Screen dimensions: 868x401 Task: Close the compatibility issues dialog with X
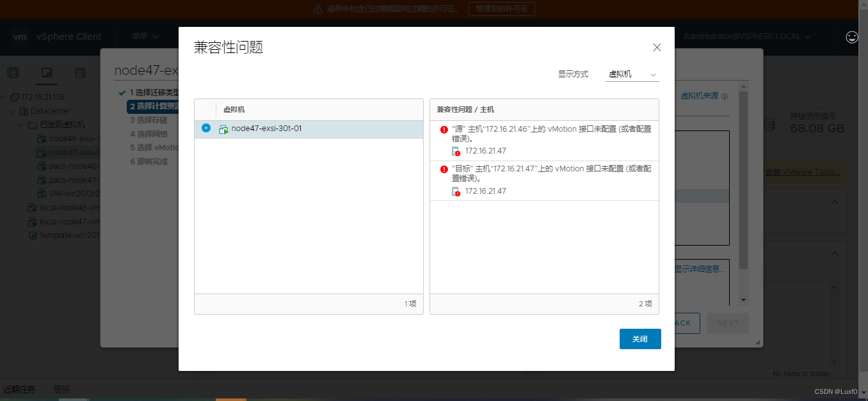pyautogui.click(x=657, y=47)
